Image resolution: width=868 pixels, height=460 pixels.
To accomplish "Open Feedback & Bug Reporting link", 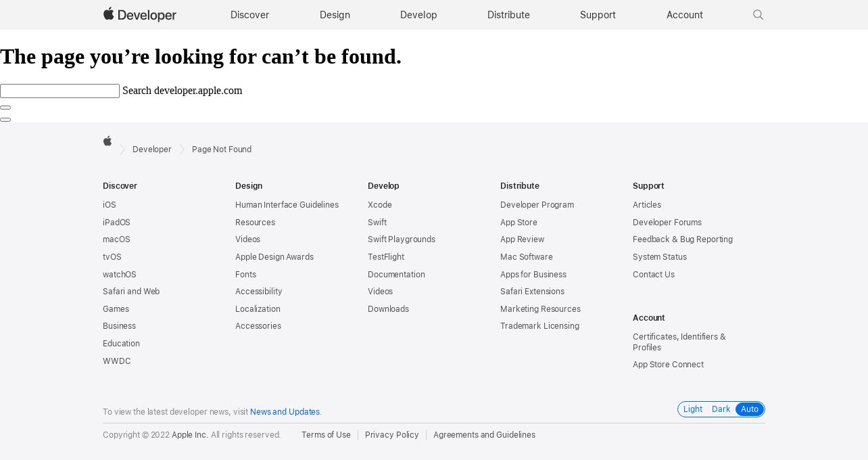I will [x=683, y=239].
